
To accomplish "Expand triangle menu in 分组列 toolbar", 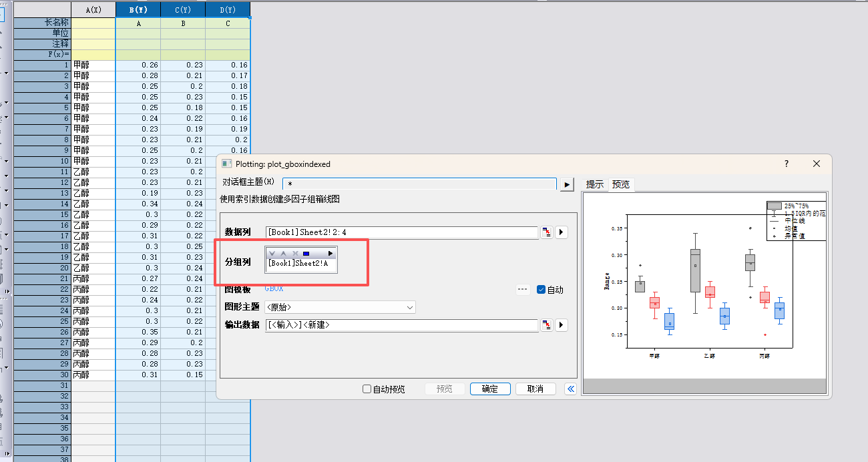I will [x=330, y=254].
